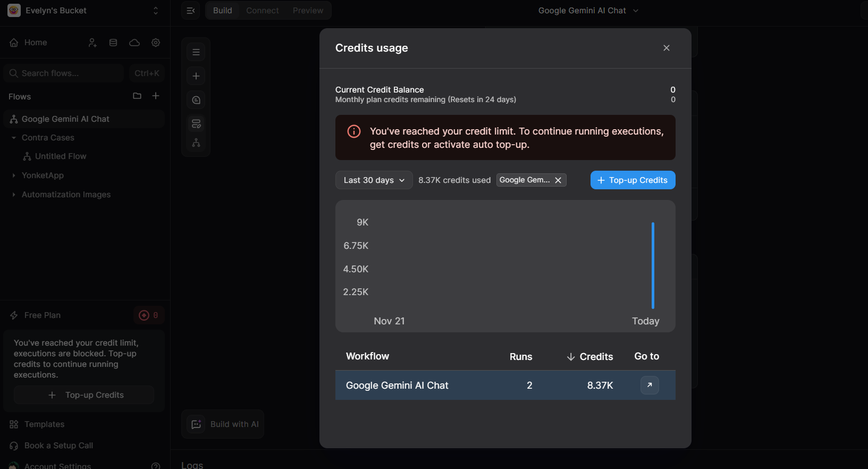The width and height of the screenshot is (868, 469).
Task: Expand the Automatization Images folder
Action: [x=14, y=195]
